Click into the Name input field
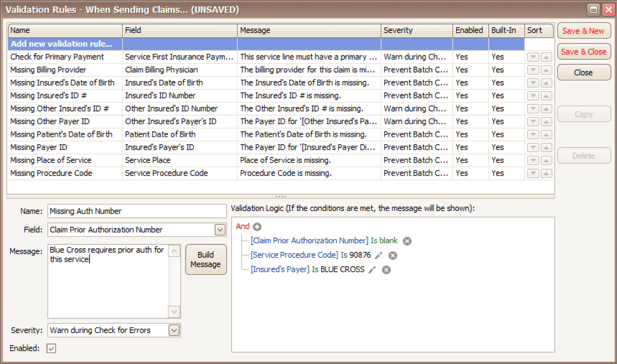The width and height of the screenshot is (617, 364). 137,211
